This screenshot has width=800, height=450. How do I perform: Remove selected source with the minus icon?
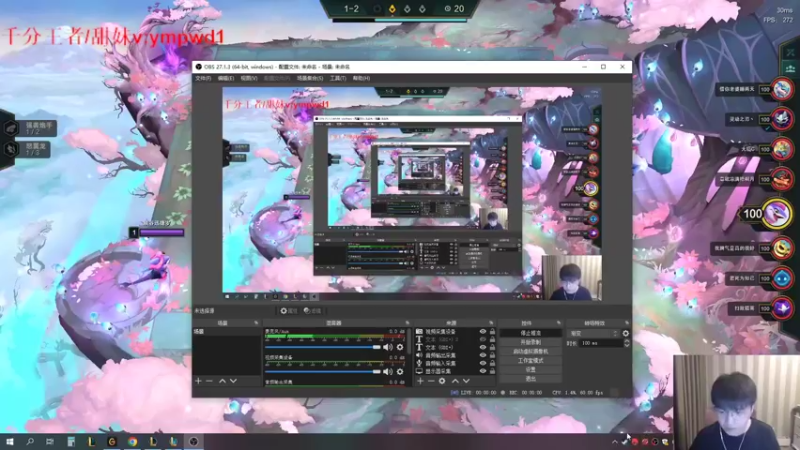tap(431, 381)
